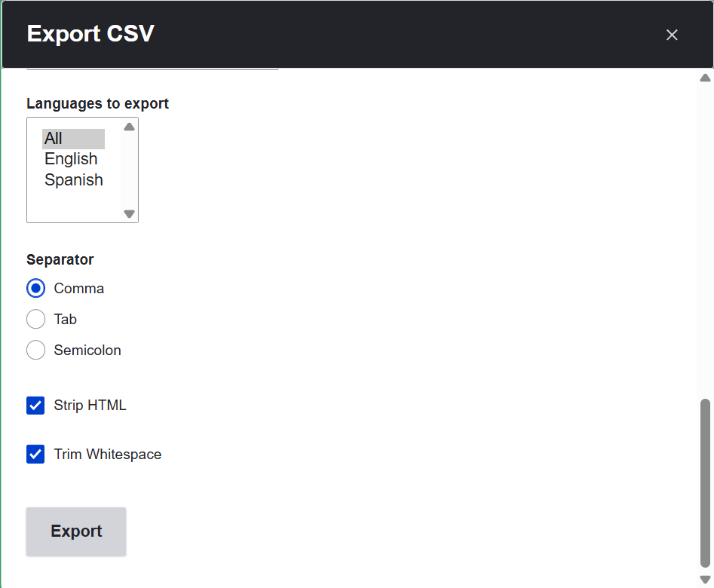Image resolution: width=714 pixels, height=588 pixels.
Task: Select English in the languages list
Action: click(x=71, y=159)
